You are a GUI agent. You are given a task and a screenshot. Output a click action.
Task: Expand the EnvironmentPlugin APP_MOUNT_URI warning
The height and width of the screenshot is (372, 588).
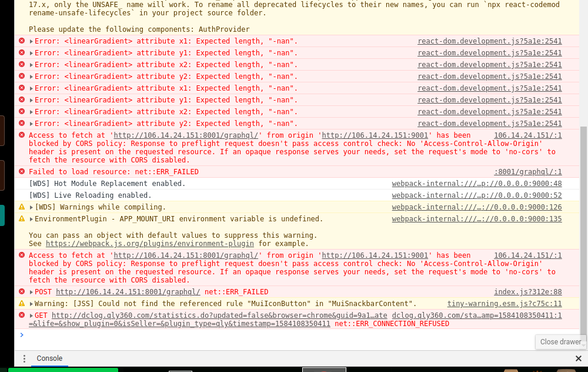32,219
